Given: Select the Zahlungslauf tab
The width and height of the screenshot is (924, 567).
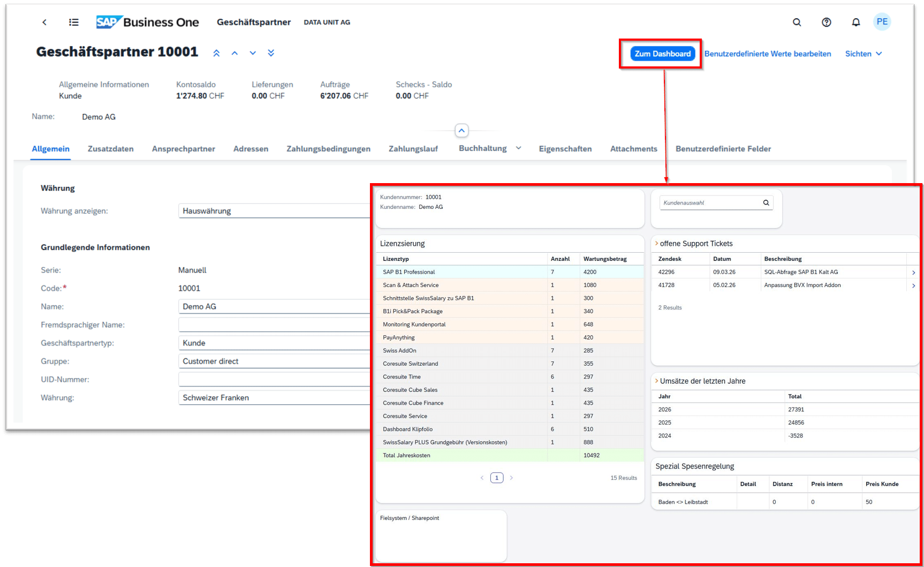Looking at the screenshot, I should click(413, 149).
